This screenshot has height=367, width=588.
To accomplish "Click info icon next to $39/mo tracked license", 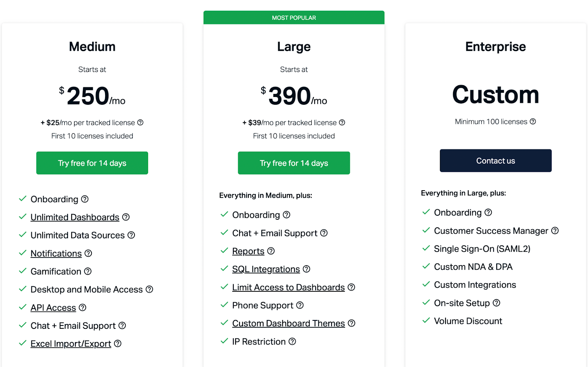I will click(342, 123).
